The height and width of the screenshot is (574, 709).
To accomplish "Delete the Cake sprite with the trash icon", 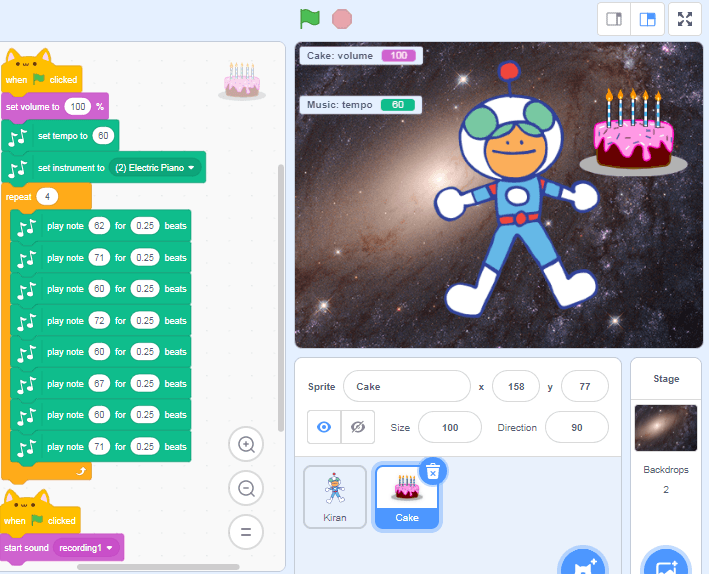I will [x=433, y=471].
